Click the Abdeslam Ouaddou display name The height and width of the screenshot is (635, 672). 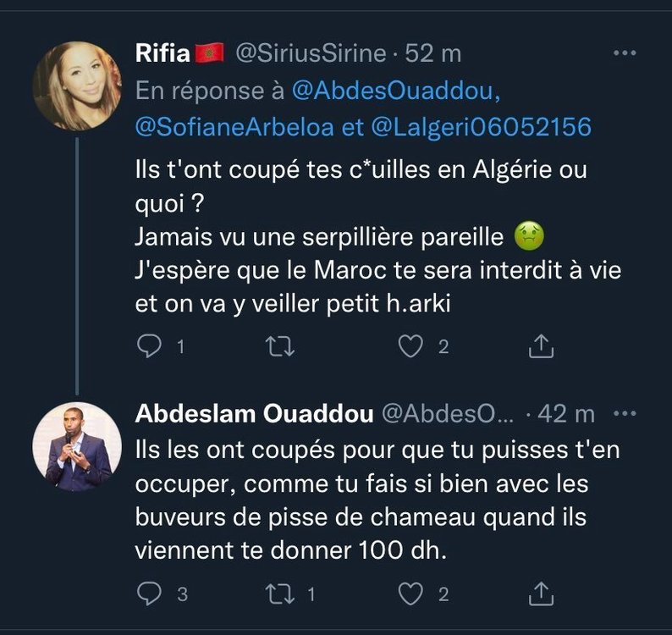coord(254,414)
